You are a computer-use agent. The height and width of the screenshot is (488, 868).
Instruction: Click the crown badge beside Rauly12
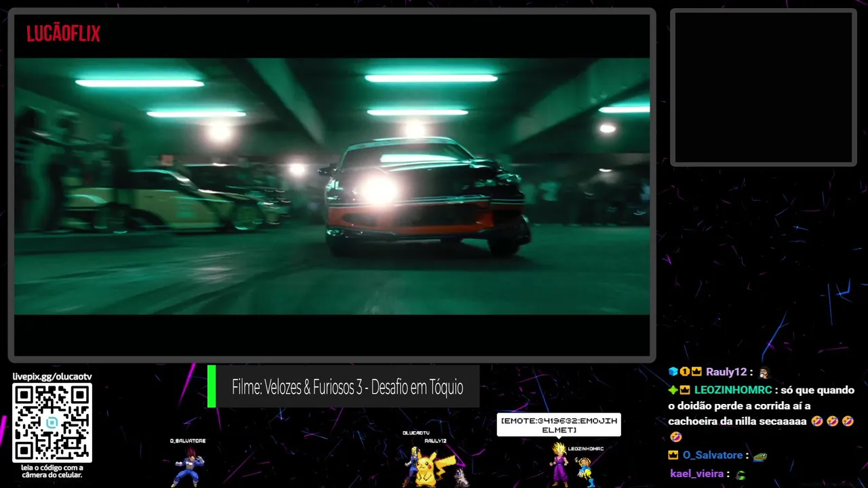point(696,371)
